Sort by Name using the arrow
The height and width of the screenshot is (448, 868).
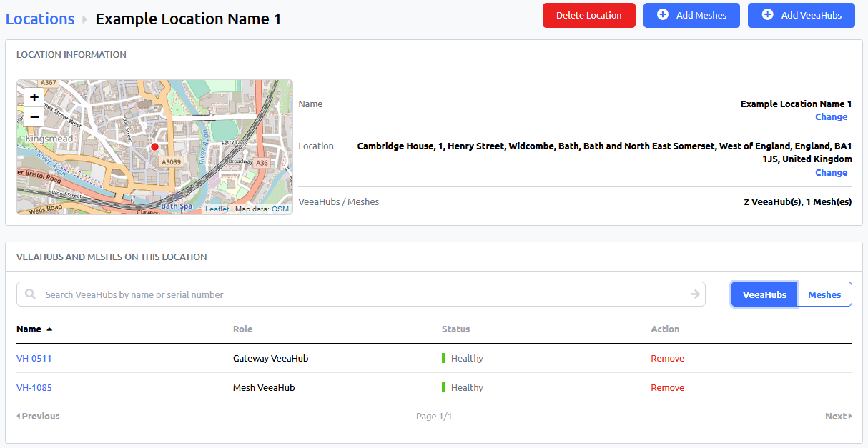tap(49, 329)
